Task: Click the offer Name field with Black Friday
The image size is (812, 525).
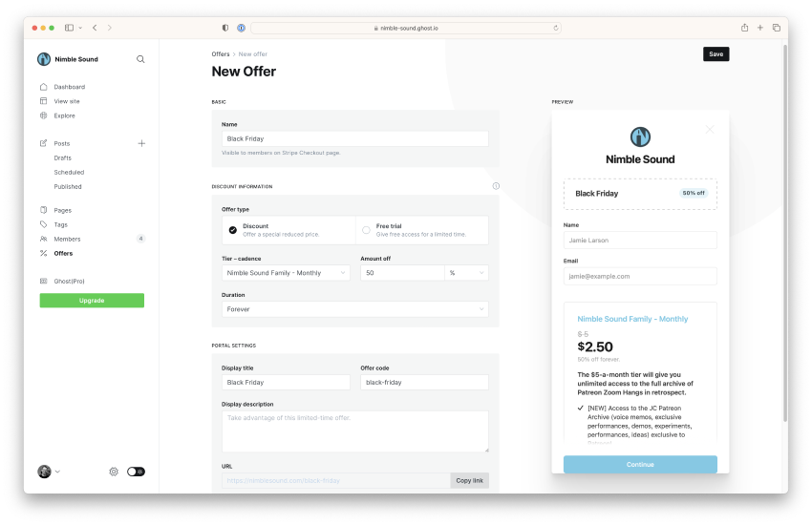Action: tap(355, 138)
